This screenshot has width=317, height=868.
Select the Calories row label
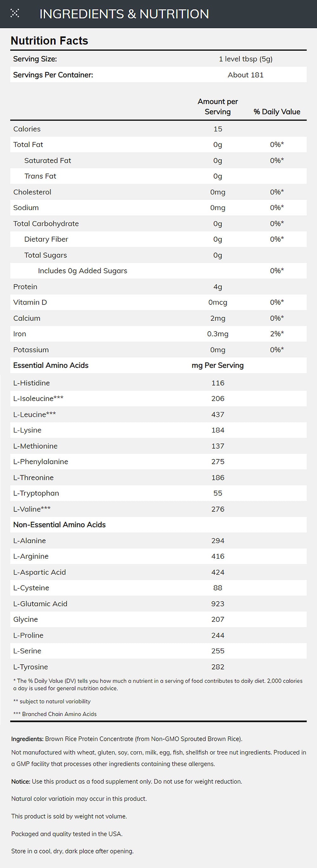pos(27,129)
